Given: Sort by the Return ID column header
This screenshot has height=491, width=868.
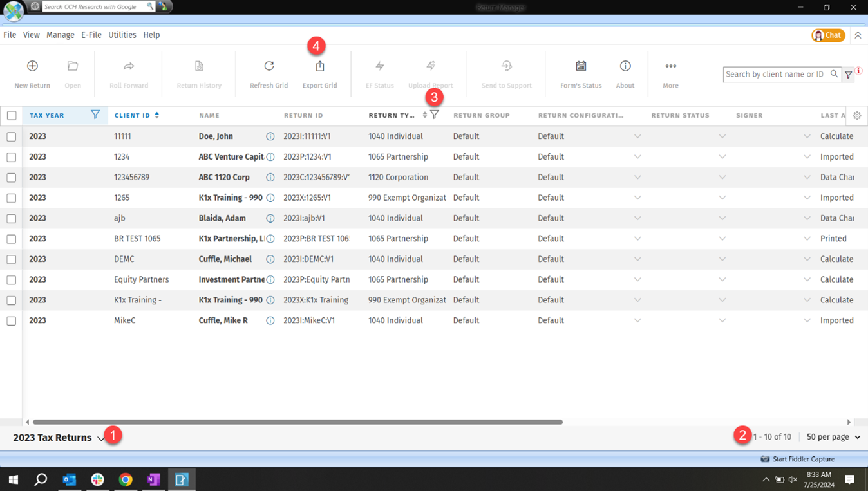Looking at the screenshot, I should [x=303, y=116].
